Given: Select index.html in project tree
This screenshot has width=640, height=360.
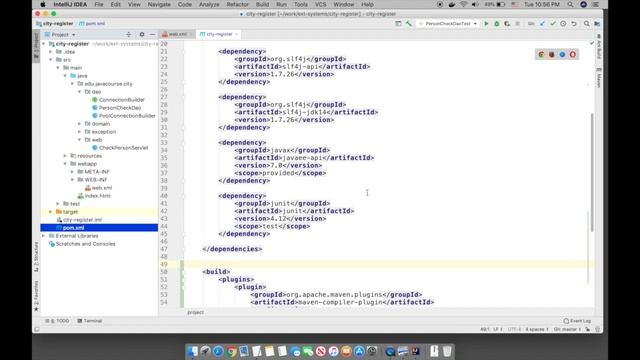Looking at the screenshot, I should click(94, 196).
